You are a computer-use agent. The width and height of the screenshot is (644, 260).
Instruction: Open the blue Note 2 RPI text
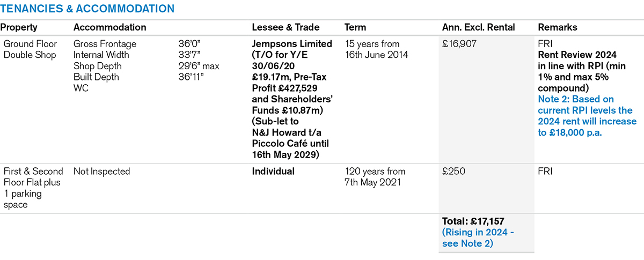587,116
